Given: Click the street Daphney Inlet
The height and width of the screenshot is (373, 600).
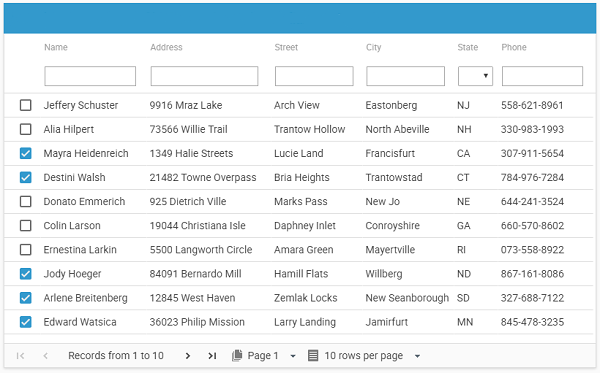Looking at the screenshot, I should pyautogui.click(x=305, y=226).
